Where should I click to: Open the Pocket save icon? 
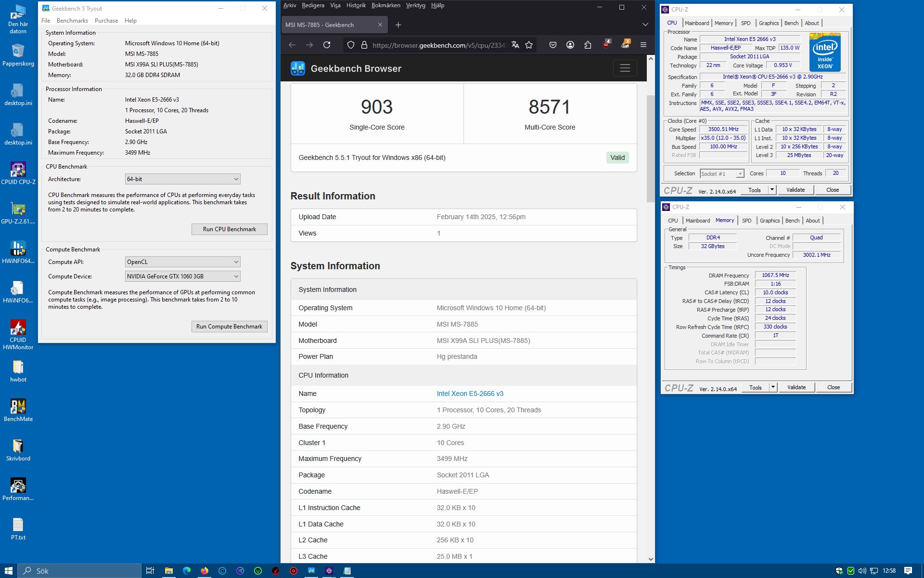[553, 45]
